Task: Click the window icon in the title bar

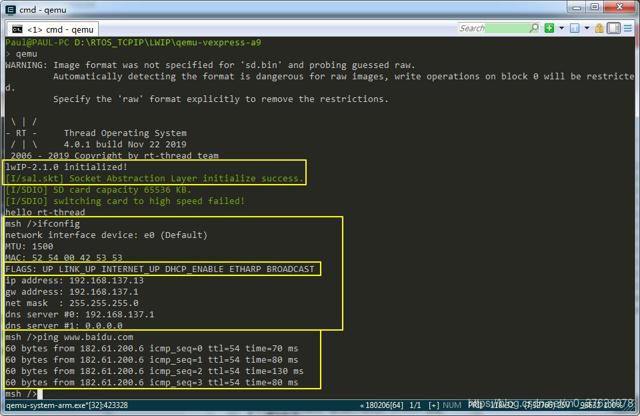Action: (11, 9)
